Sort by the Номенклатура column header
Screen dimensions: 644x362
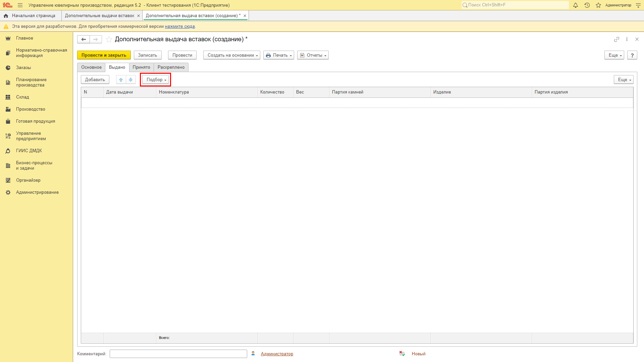click(207, 92)
